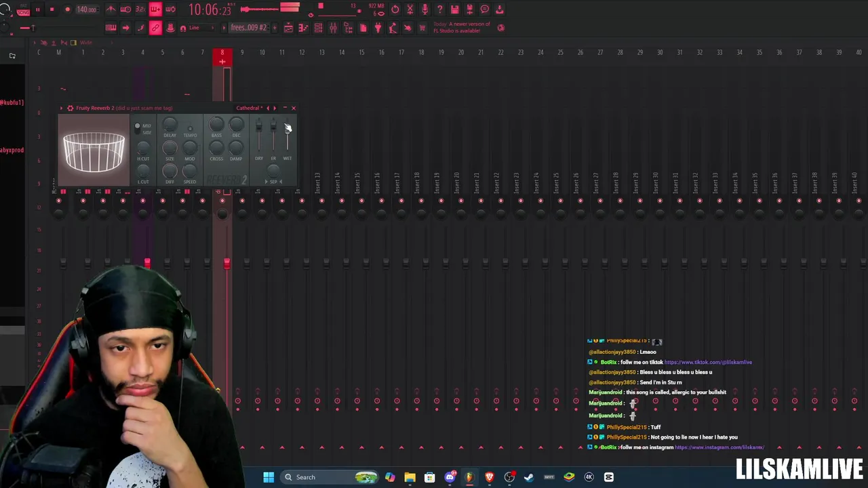
Task: Toggle countdown before recording
Action: [x=141, y=9]
